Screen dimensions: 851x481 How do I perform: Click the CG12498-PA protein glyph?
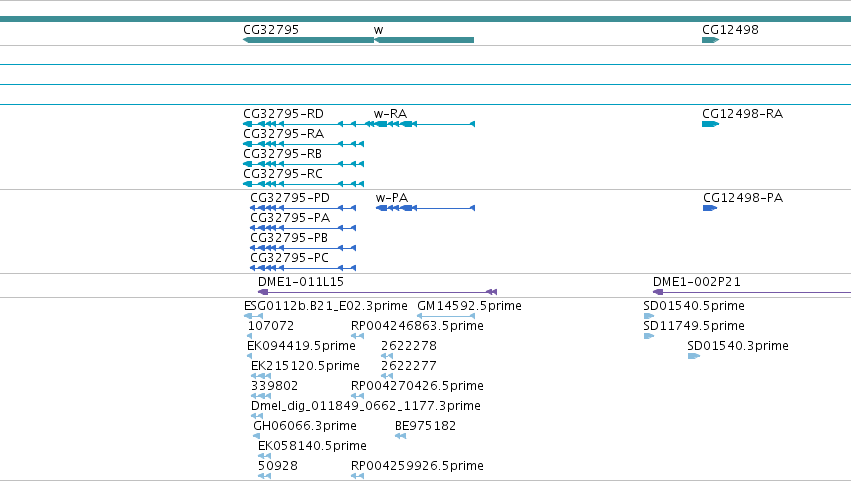710,208
